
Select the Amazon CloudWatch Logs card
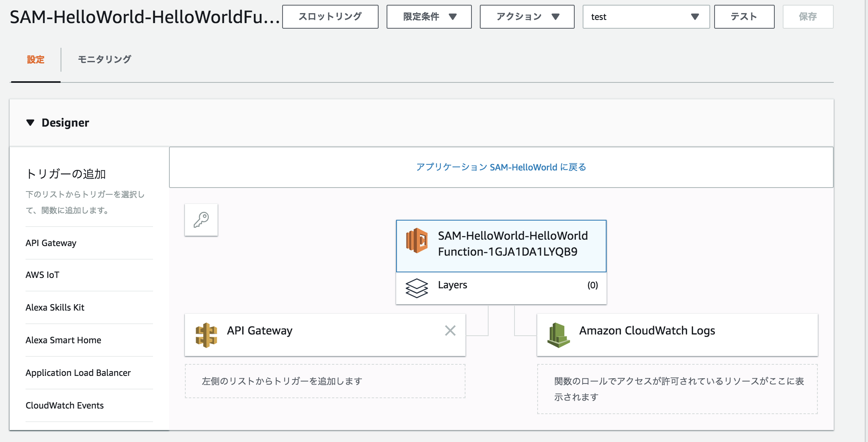coord(677,335)
